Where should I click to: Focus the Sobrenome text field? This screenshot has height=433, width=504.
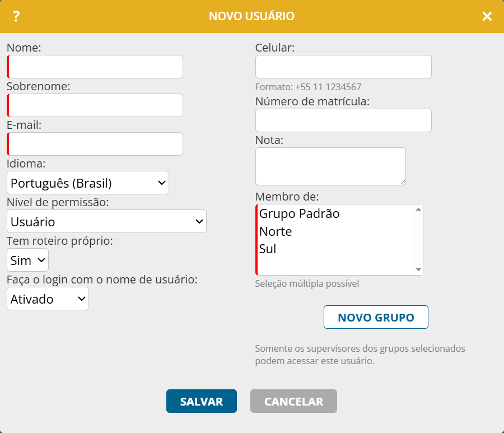(96, 105)
